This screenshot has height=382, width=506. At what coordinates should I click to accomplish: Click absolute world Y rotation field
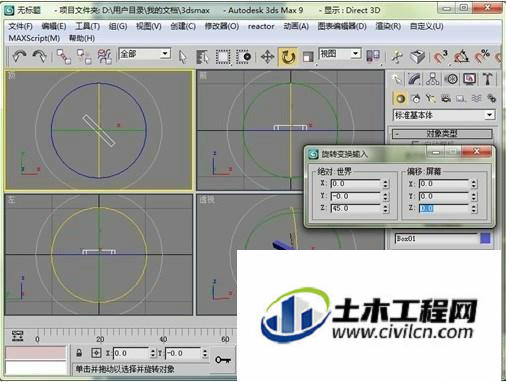(x=355, y=196)
